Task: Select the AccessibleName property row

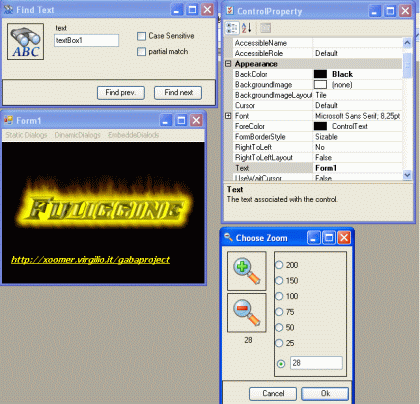Action: coord(317,43)
